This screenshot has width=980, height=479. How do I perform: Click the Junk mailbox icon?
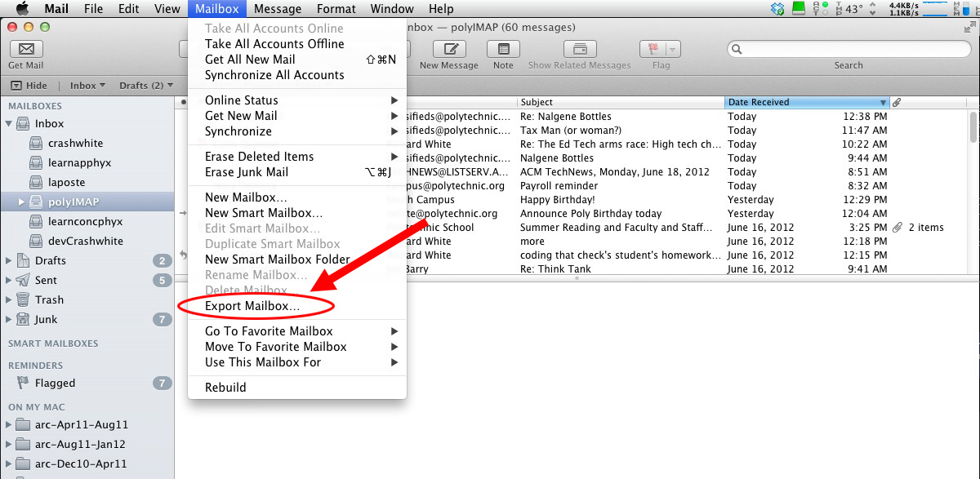coord(22,319)
